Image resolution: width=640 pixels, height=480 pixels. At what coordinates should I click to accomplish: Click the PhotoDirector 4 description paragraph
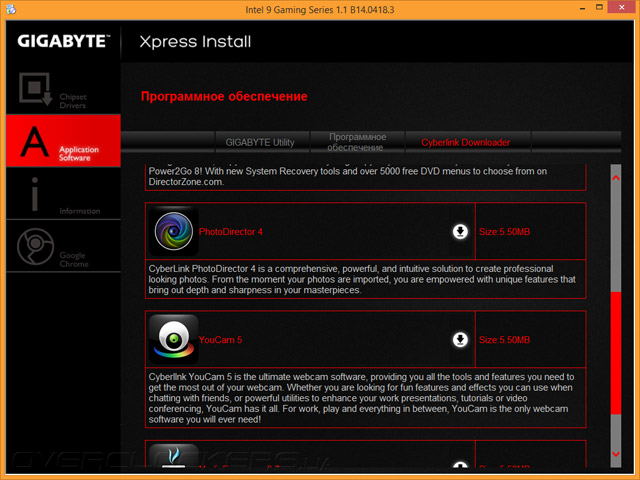(x=362, y=280)
